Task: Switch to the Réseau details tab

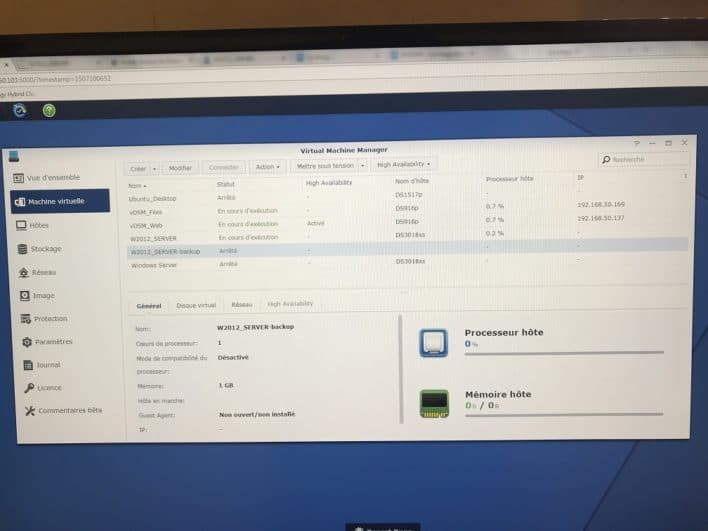Action: click(x=241, y=304)
